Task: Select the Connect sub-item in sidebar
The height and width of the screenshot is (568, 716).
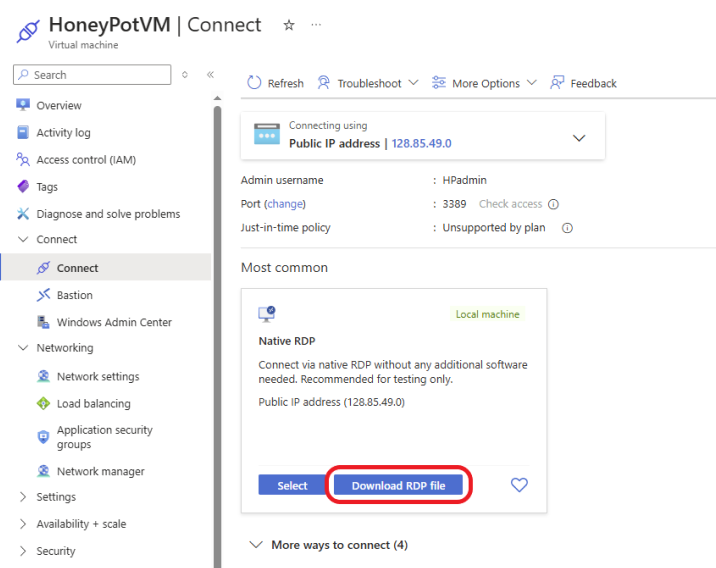Action: 105,268
